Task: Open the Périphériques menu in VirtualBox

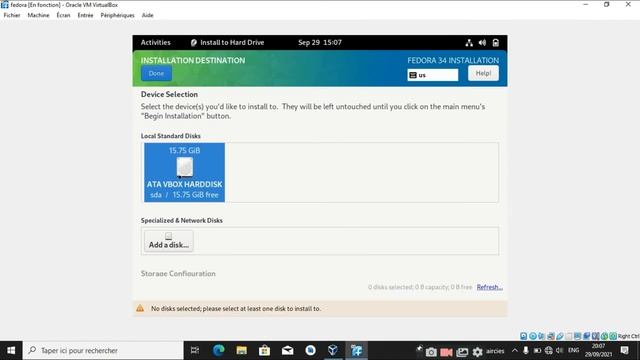Action: [x=118, y=15]
